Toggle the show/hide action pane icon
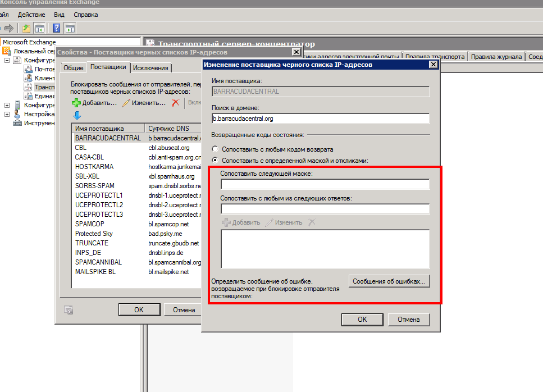The height and width of the screenshot is (392, 543). coord(70,28)
